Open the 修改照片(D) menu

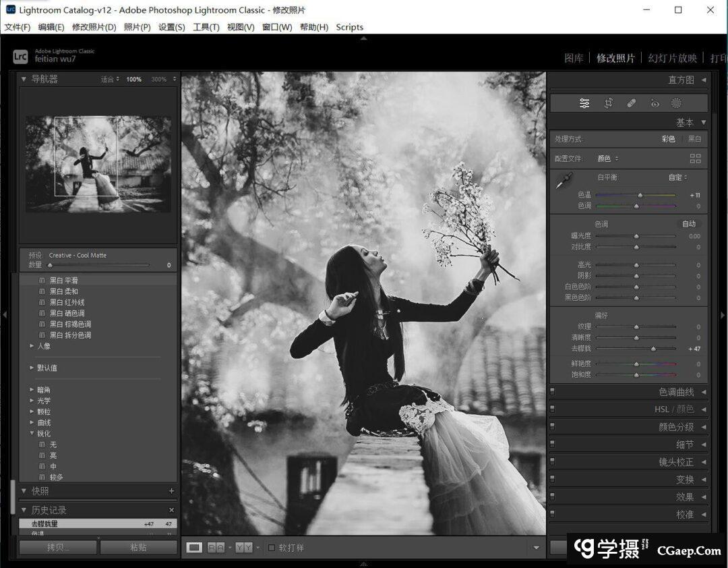(94, 27)
